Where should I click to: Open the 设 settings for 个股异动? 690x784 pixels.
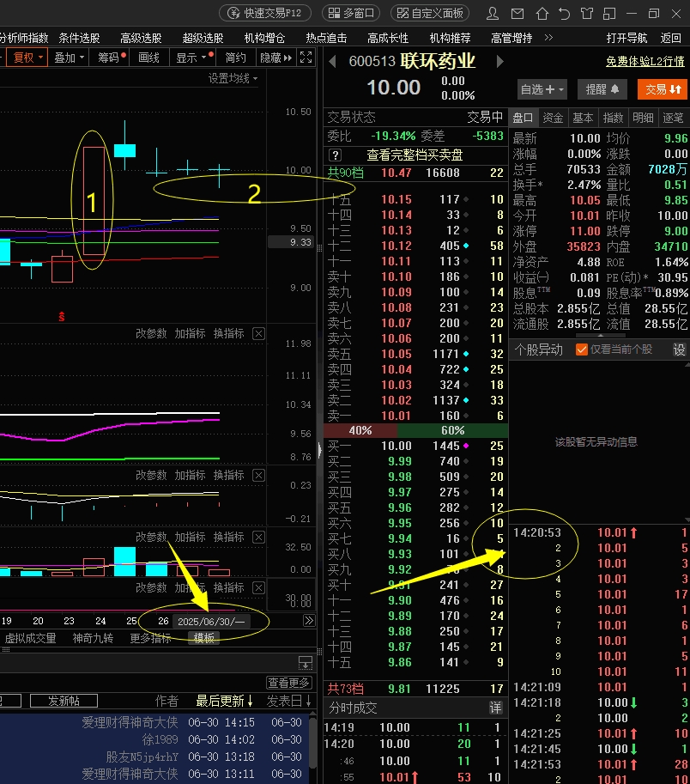pyautogui.click(x=679, y=349)
